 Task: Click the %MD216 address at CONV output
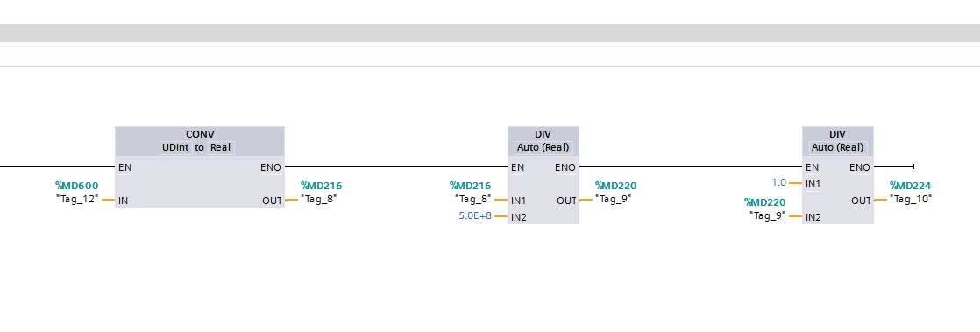tap(321, 186)
